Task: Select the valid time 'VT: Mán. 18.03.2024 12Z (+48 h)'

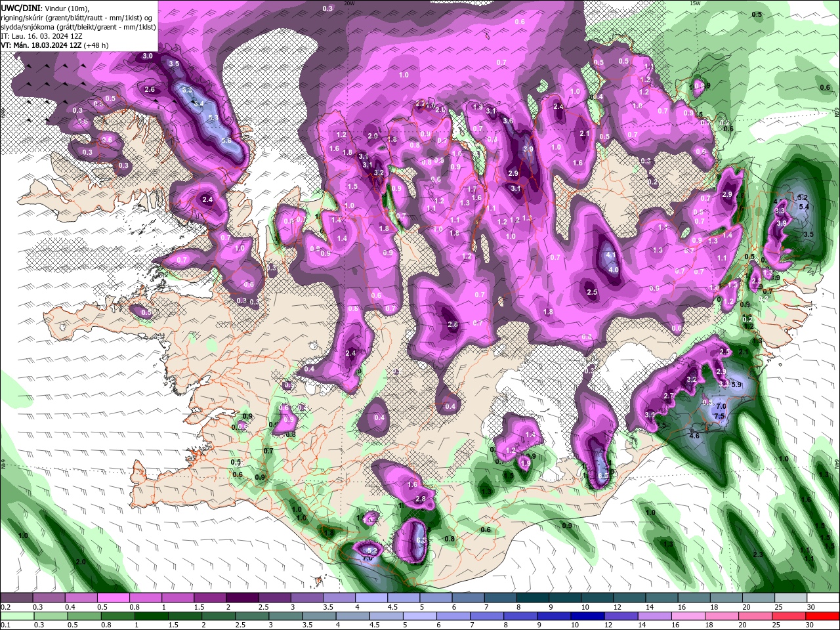Action: pyautogui.click(x=55, y=45)
